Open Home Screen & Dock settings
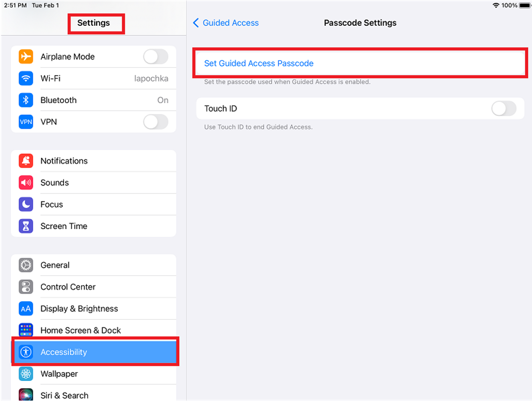This screenshot has height=403, width=532. point(94,330)
